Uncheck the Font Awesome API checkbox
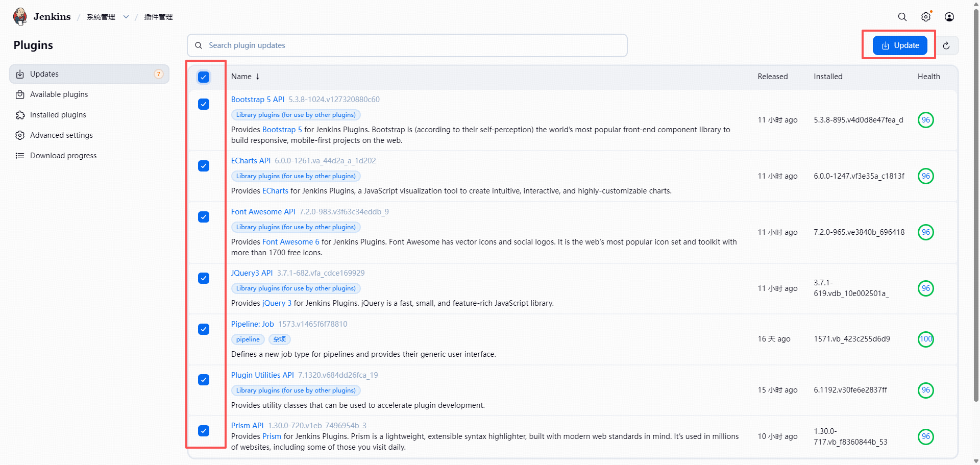Viewport: 980px width, 465px height. [x=204, y=217]
